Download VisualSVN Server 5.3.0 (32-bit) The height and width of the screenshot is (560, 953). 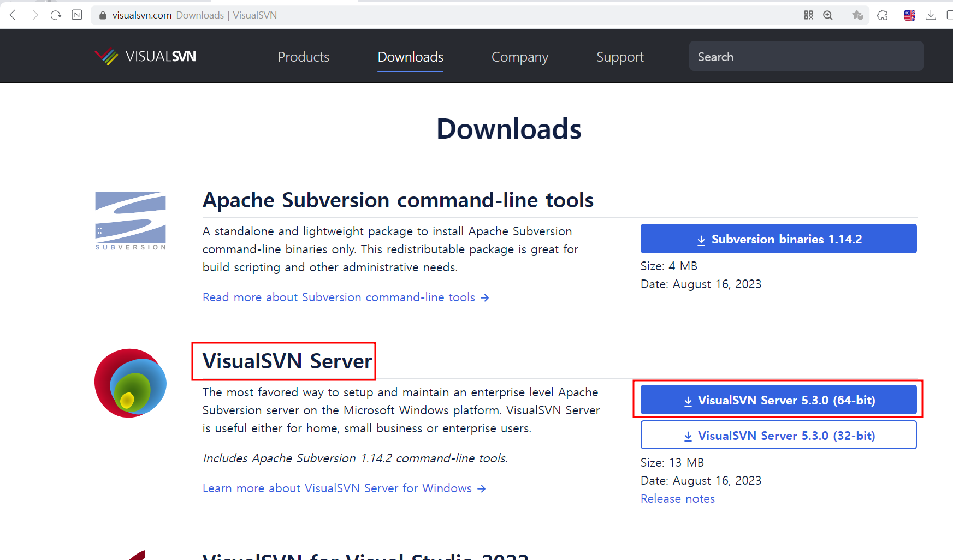(x=779, y=435)
